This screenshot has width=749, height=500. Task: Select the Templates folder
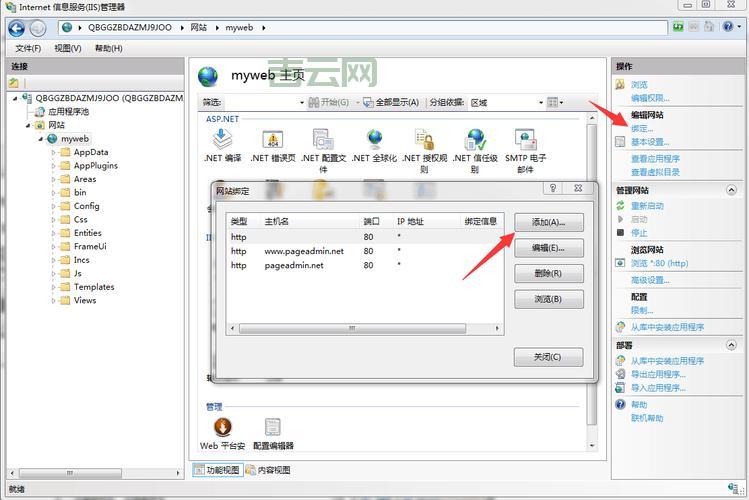pyautogui.click(x=94, y=287)
